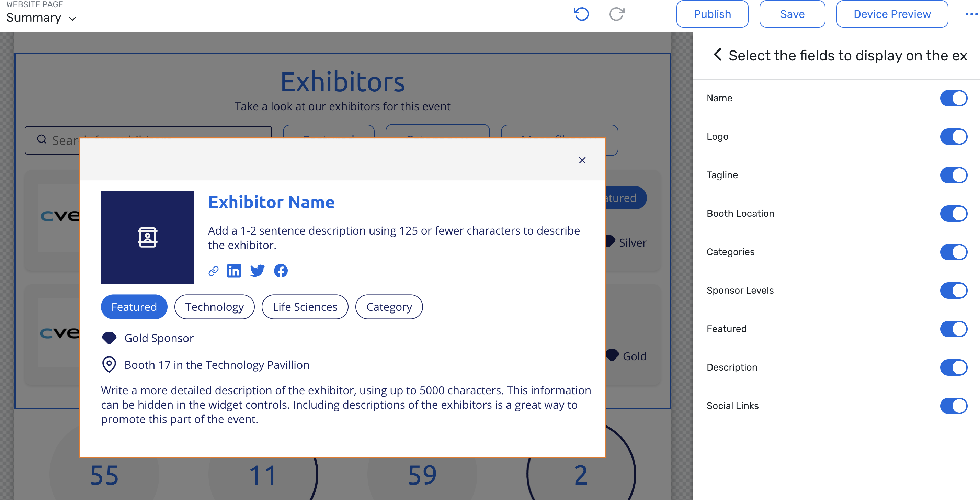
Task: Click the number 55 counter
Action: tap(104, 475)
